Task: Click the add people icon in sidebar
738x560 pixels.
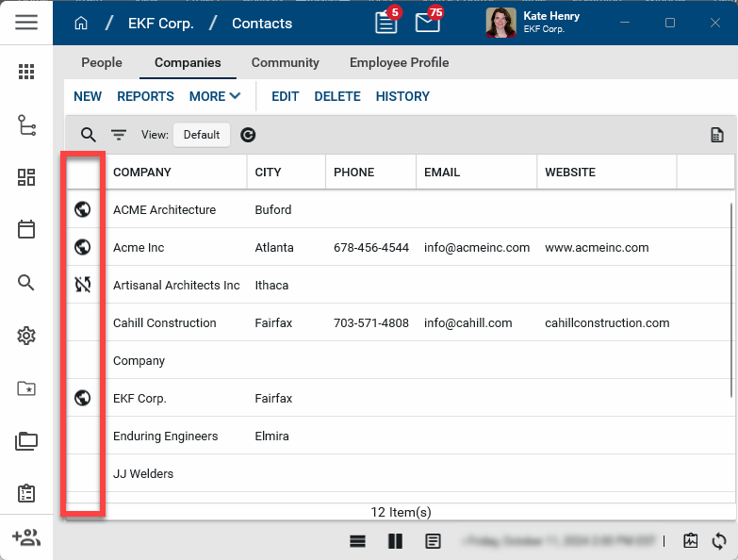Action: (26, 537)
